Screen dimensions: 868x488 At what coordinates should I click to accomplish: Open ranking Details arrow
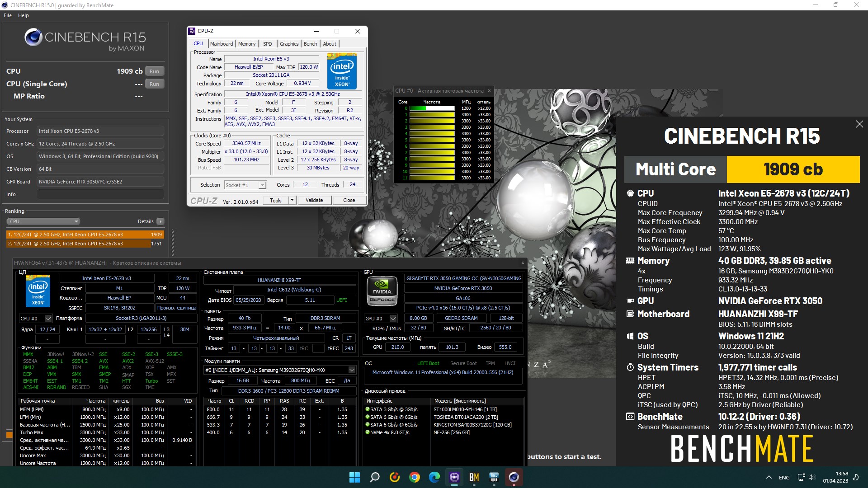pos(160,221)
